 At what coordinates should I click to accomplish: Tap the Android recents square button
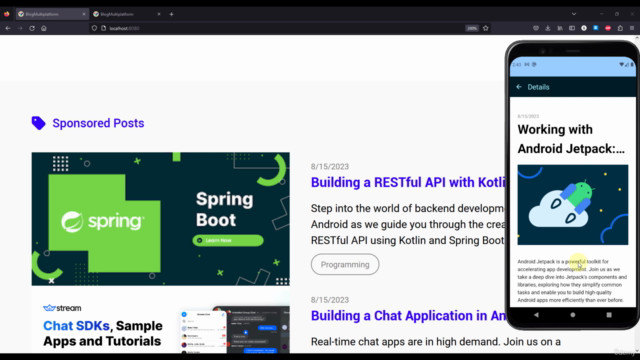[609, 315]
